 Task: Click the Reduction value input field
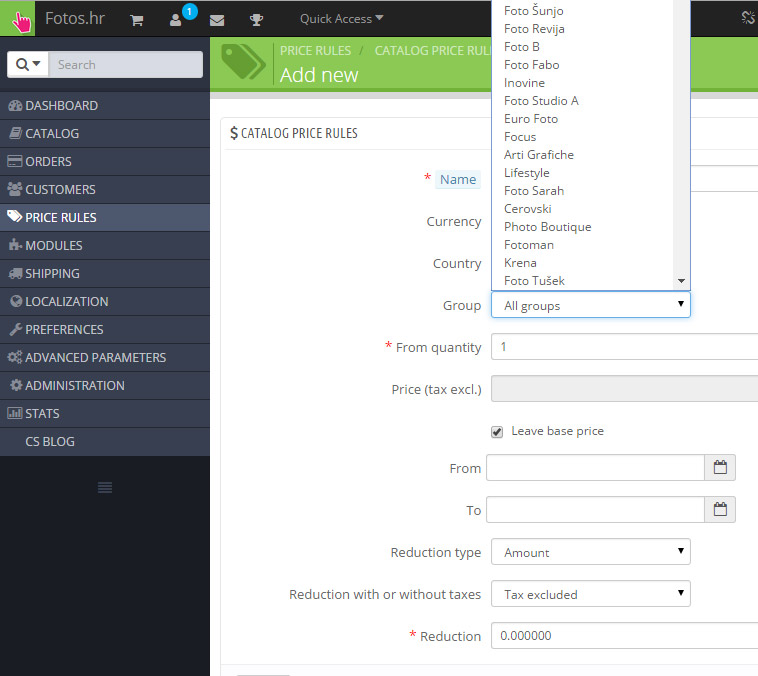click(x=625, y=636)
